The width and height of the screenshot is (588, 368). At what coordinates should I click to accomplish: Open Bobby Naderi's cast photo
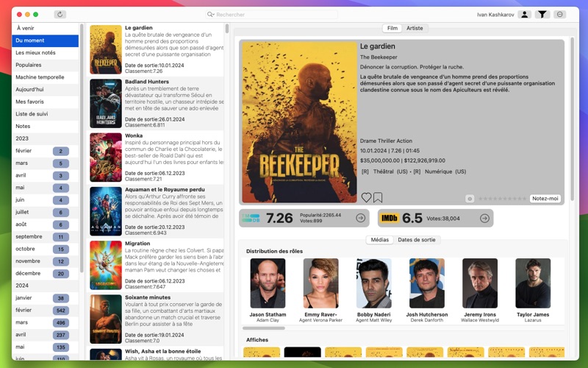pos(374,283)
